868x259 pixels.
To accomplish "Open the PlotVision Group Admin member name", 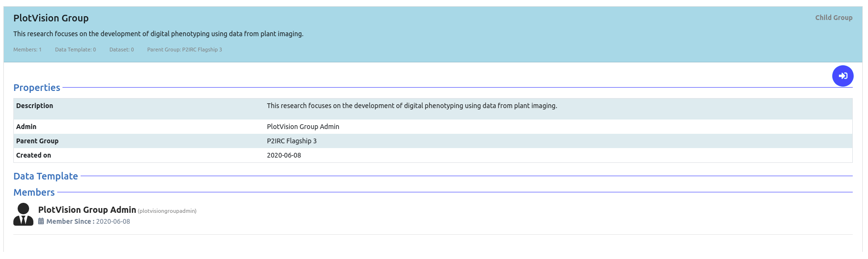I will click(87, 210).
